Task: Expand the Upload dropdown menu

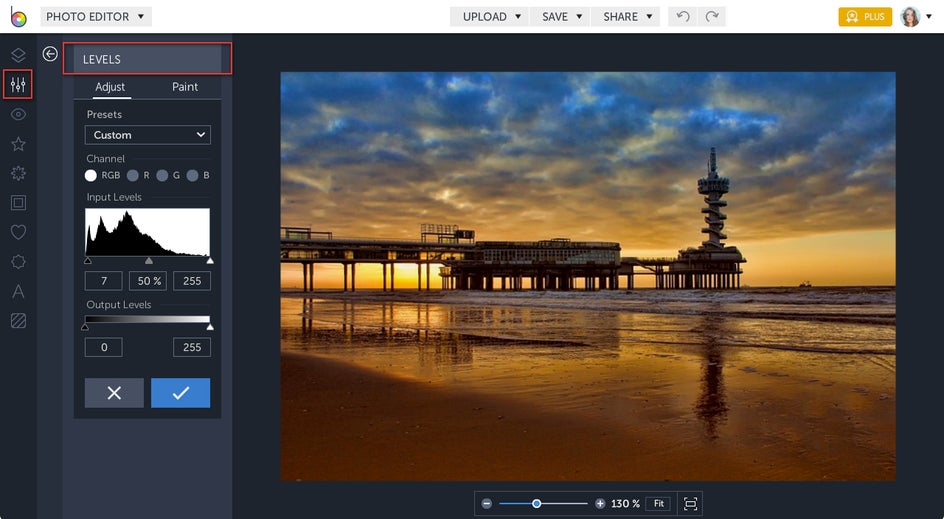Action: (x=491, y=17)
